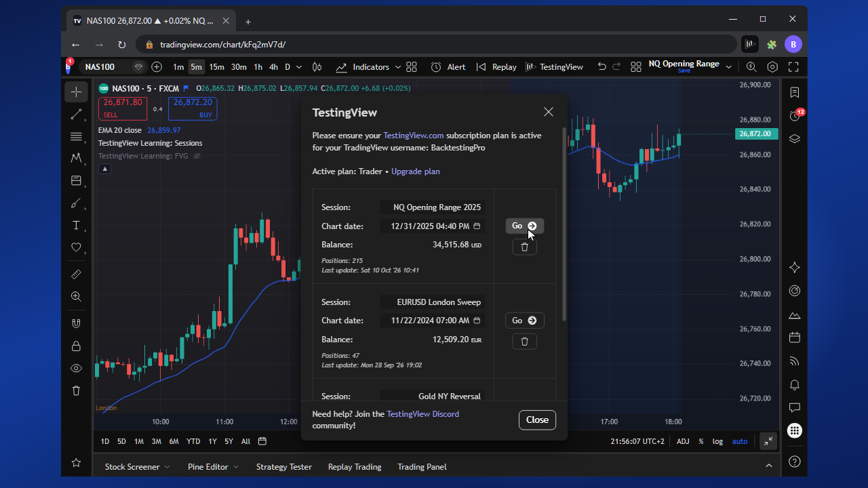Toggle lock all drawings tool

coord(76,346)
